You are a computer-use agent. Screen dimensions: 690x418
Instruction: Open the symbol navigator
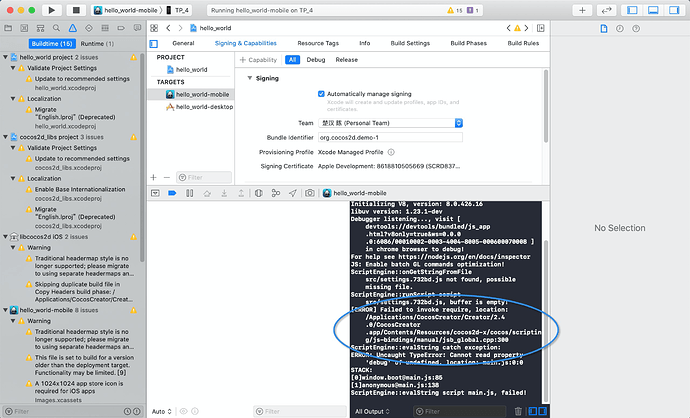point(40,28)
